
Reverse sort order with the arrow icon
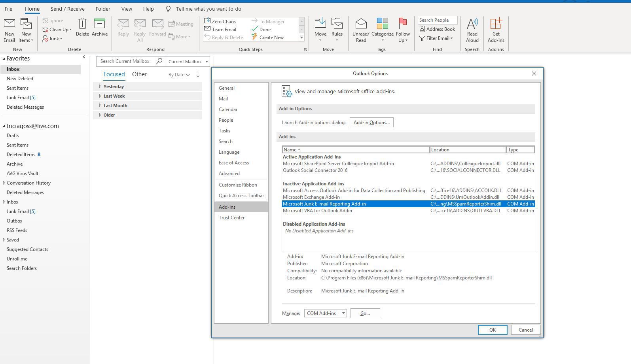pos(198,74)
